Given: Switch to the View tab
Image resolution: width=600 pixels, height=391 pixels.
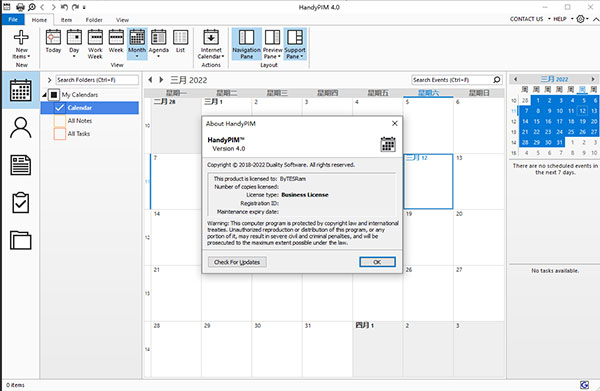Looking at the screenshot, I should 122,20.
